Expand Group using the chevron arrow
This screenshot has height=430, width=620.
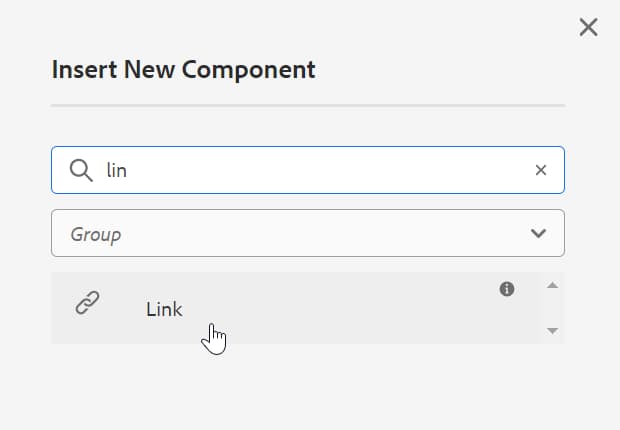(x=538, y=233)
